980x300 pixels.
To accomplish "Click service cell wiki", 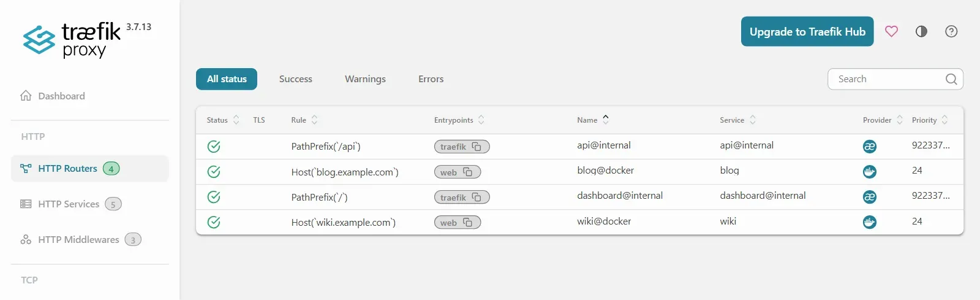I will click(x=728, y=221).
